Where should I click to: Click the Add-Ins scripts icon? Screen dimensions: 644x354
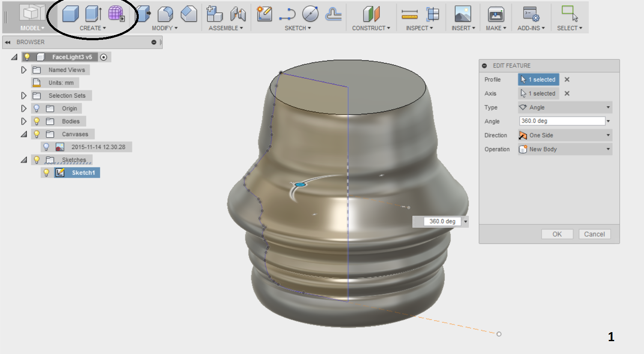[x=531, y=14]
